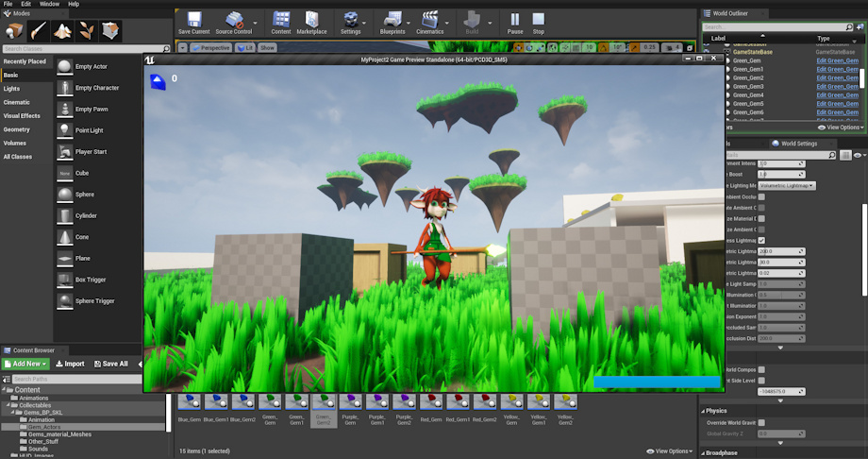Select the Paint mode brush icon
868x459 pixels.
tap(38, 31)
